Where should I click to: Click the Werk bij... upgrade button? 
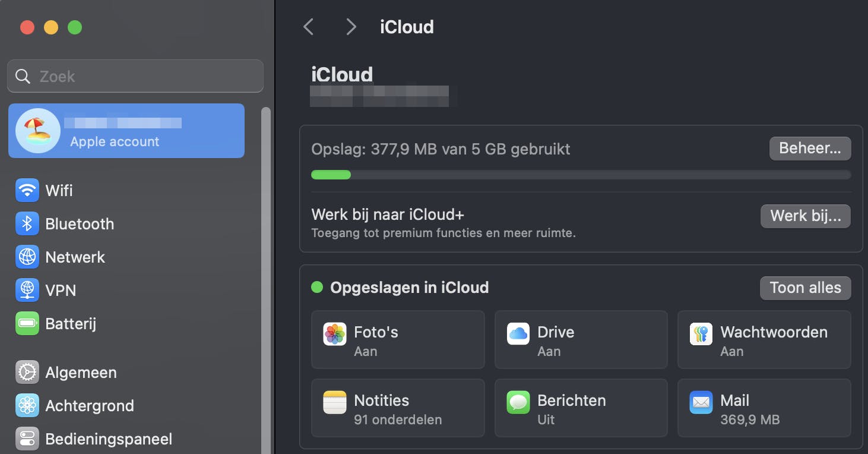tap(805, 216)
